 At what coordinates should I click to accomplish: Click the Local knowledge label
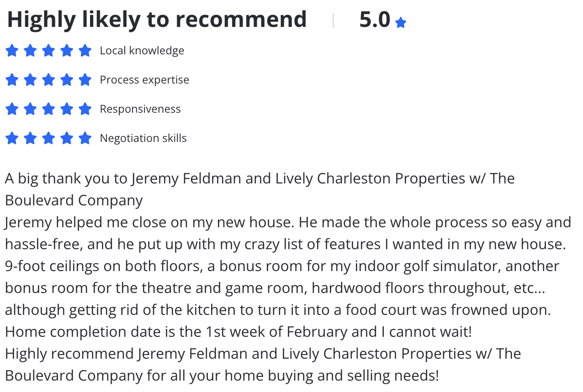click(x=142, y=51)
